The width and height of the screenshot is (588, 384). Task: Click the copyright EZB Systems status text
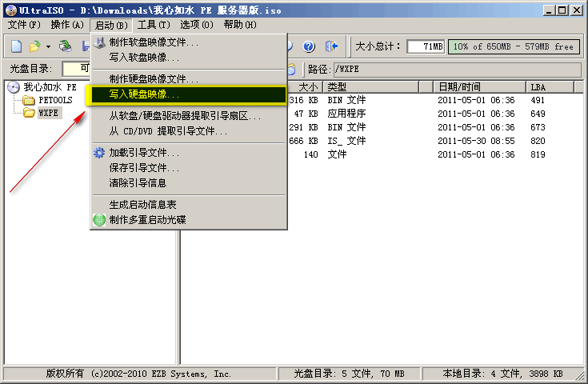tap(138, 374)
